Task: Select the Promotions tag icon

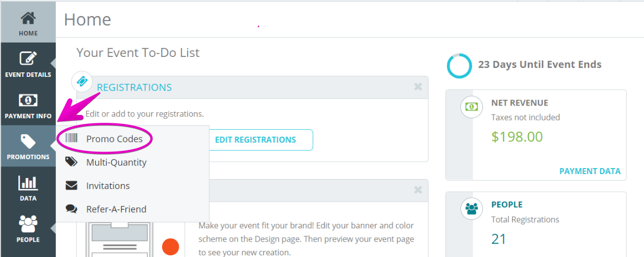Action: click(x=28, y=141)
